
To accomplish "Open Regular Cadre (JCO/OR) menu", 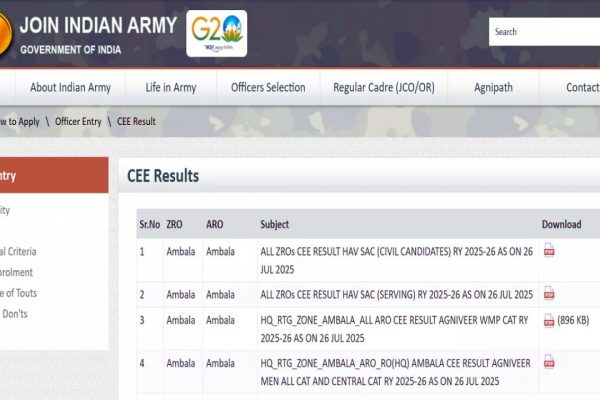I will [384, 87].
